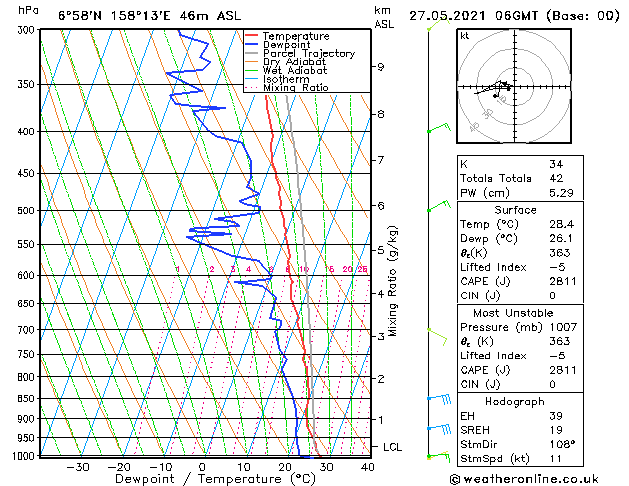Click the StmSpd (kt) value 11
The image size is (629, 486).
tap(556, 458)
